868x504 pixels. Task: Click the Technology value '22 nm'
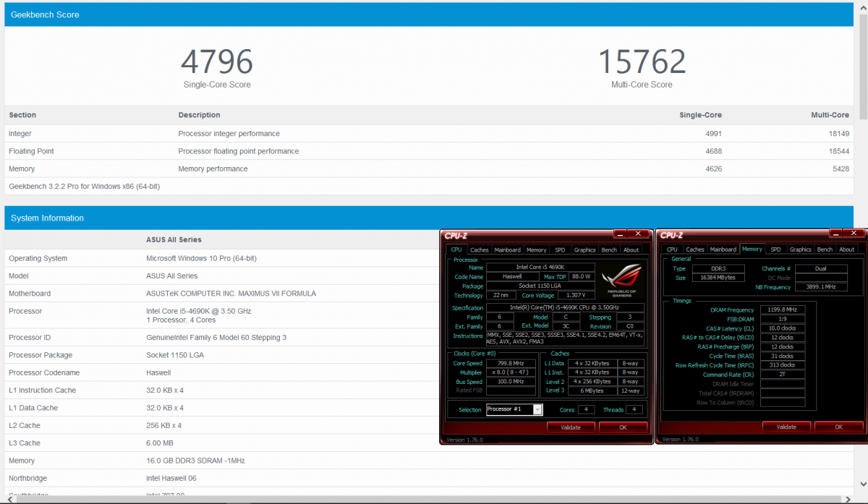point(503,296)
